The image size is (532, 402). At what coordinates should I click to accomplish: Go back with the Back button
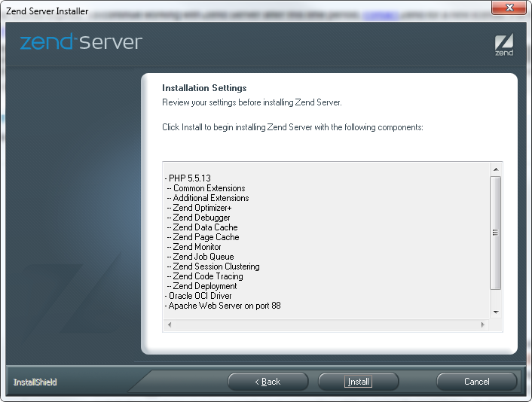click(268, 382)
